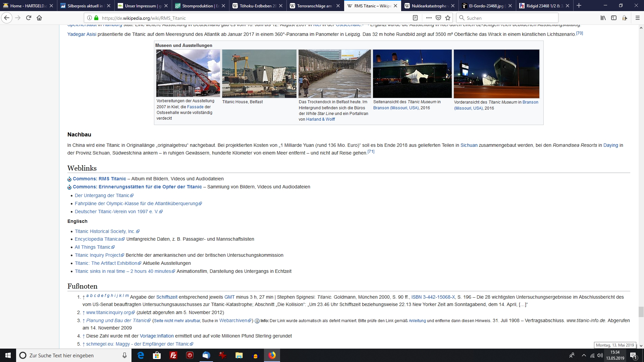Open Firefox library icon

point(603,18)
